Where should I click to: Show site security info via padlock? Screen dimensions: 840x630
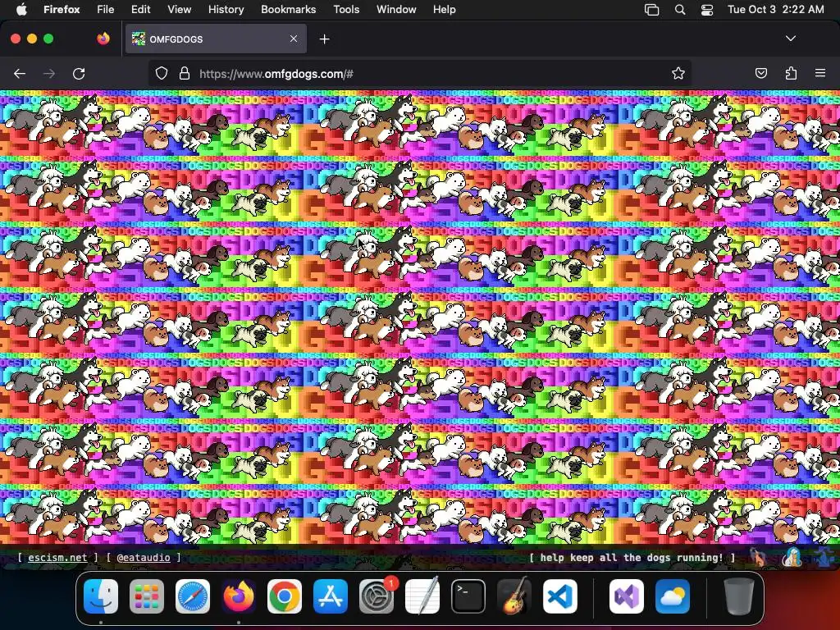[x=185, y=74]
